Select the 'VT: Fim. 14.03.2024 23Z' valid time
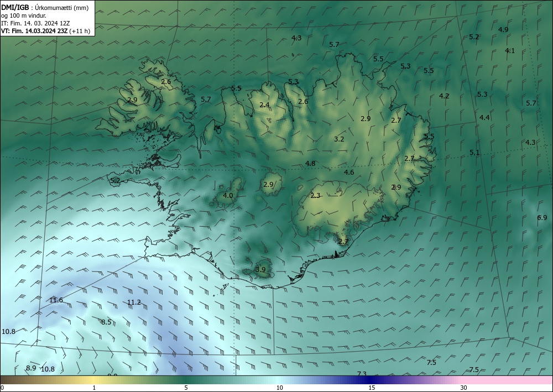This screenshot has width=553, height=392. (x=34, y=31)
